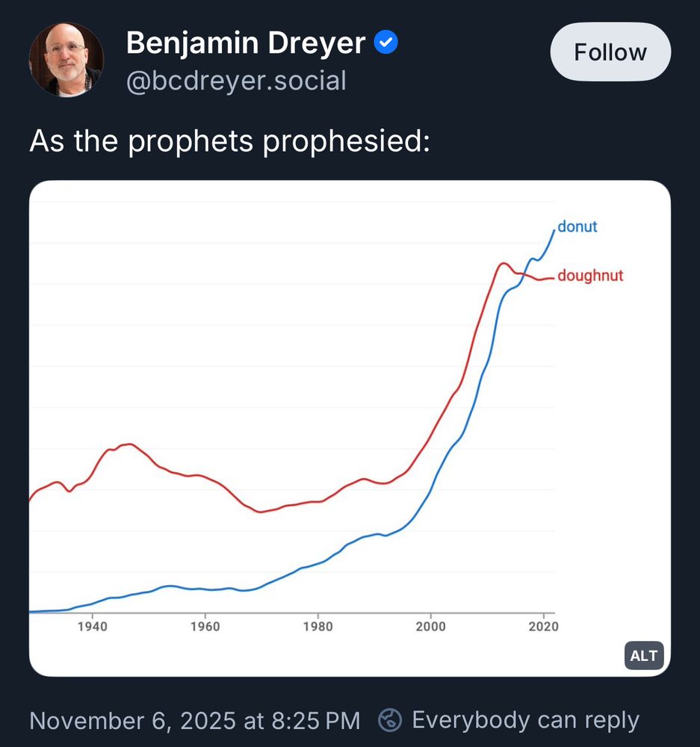
Task: Click the 1940 x-axis label
Action: pos(92,627)
